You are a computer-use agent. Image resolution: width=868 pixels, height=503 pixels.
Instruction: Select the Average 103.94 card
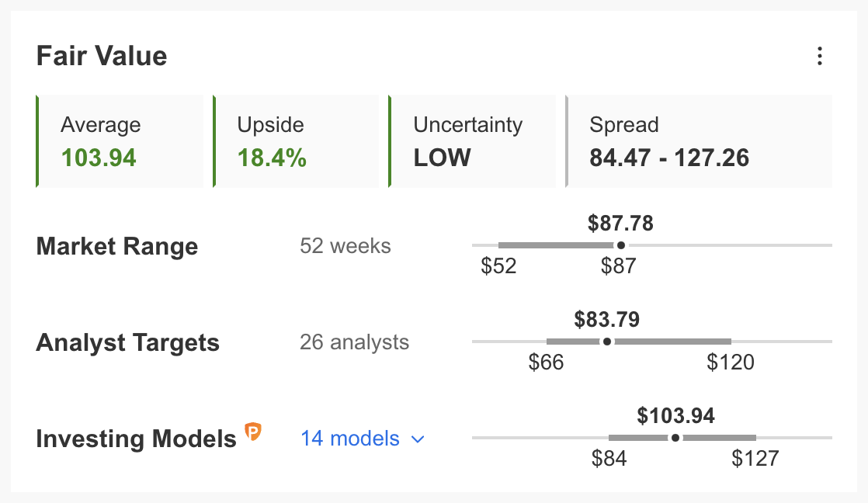[120, 141]
